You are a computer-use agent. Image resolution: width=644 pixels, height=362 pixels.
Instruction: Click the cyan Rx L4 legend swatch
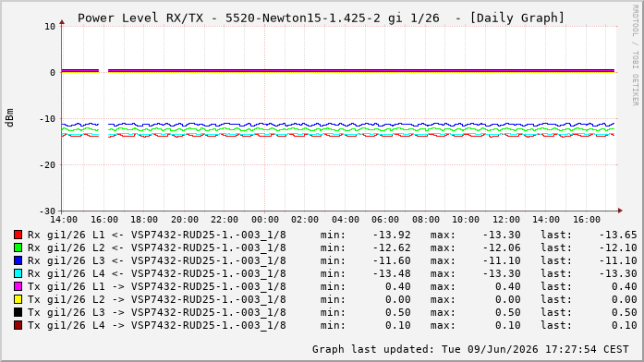(x=18, y=273)
